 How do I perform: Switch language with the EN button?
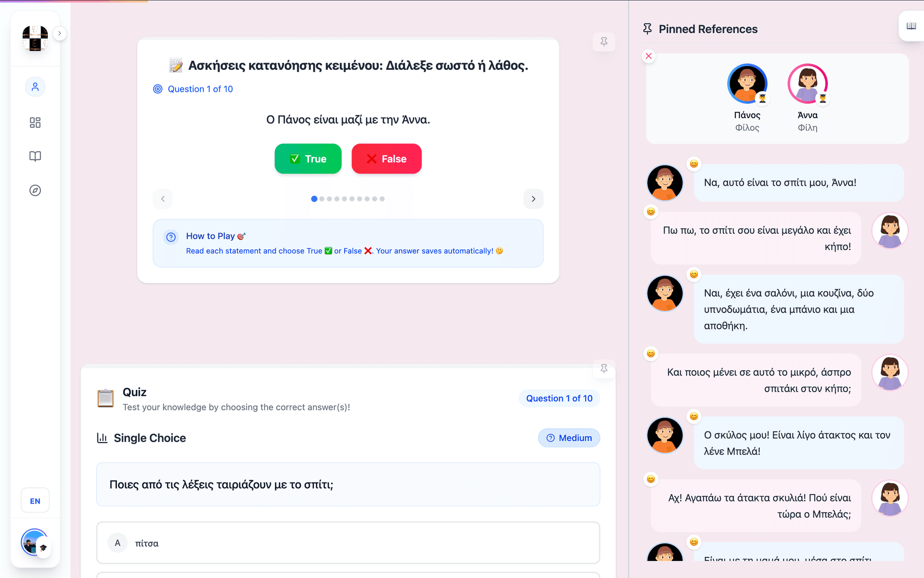coord(35,501)
